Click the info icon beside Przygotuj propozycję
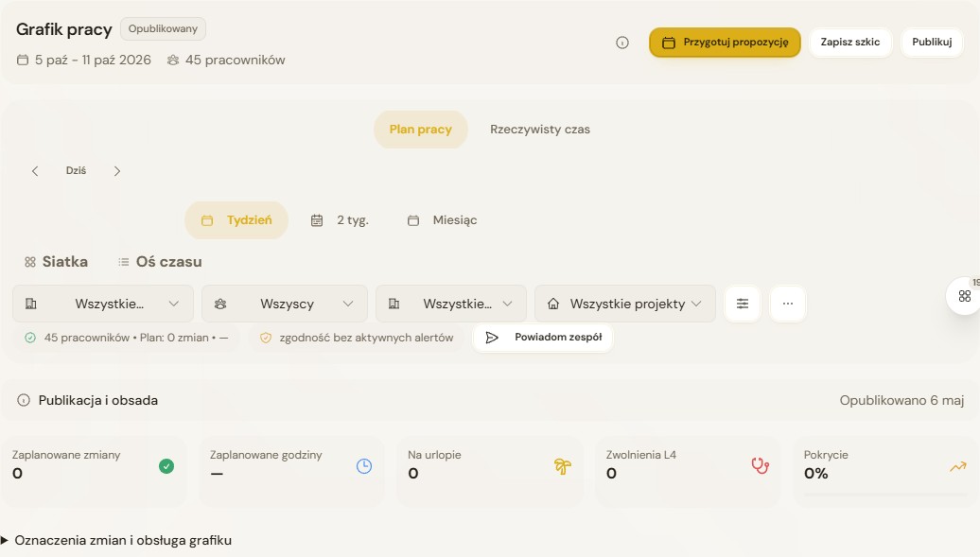980x557 pixels. (x=621, y=43)
